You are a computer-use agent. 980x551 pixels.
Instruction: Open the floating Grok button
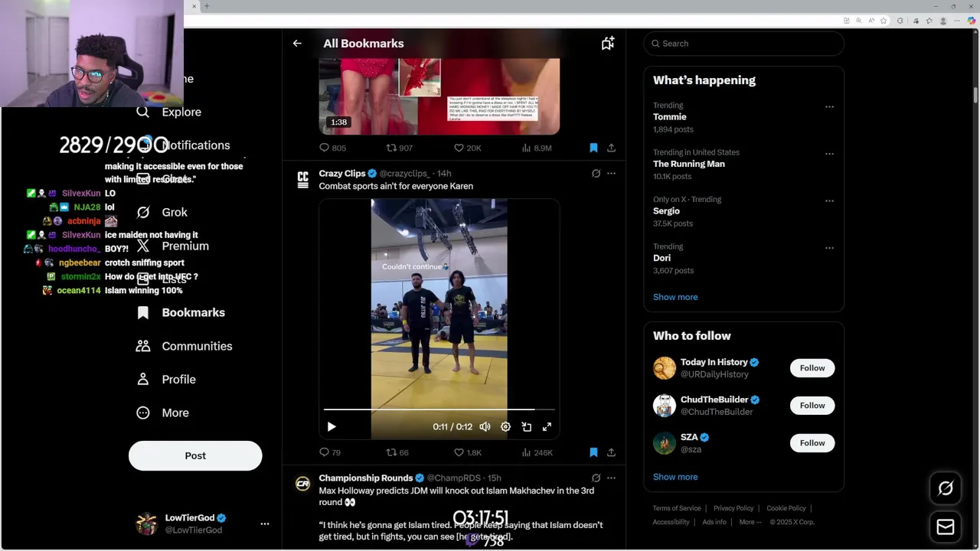pos(946,488)
